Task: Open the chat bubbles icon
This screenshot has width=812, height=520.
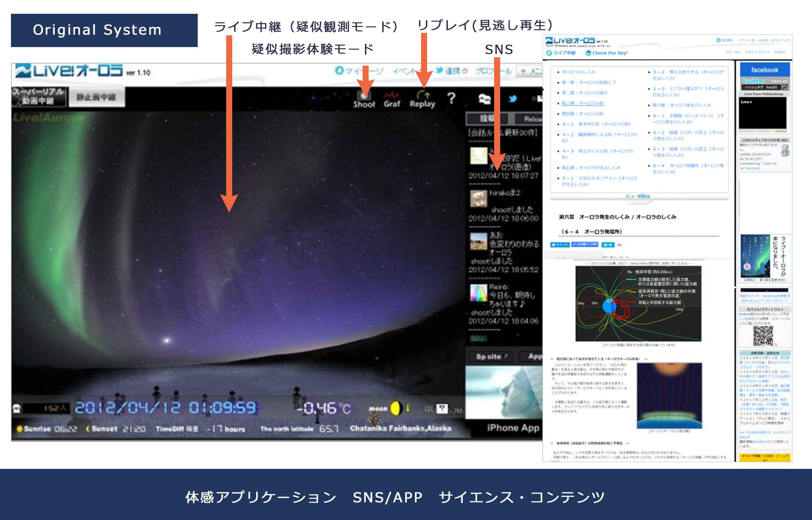Action: [484, 99]
